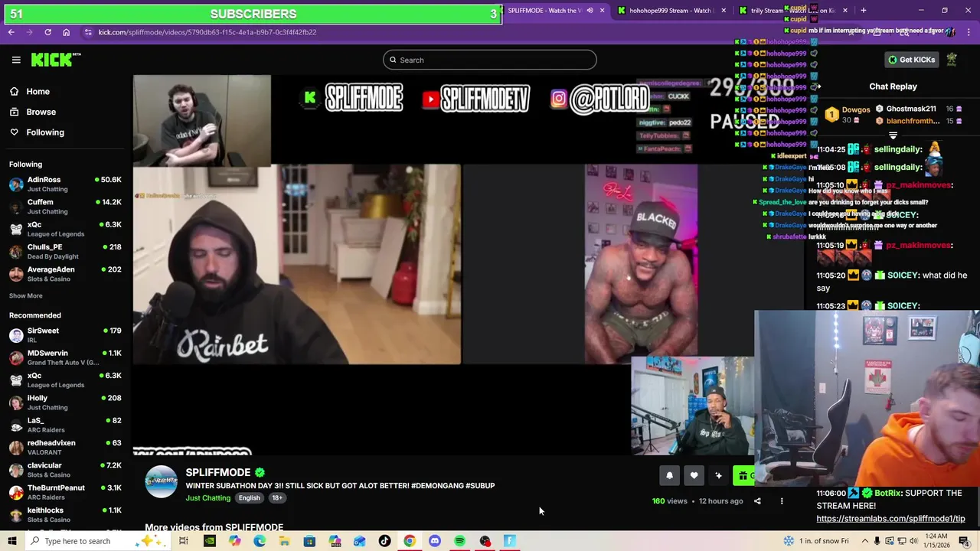Open AdinRoss channel in Following list
Viewport: 980px width, 551px height.
tap(65, 184)
